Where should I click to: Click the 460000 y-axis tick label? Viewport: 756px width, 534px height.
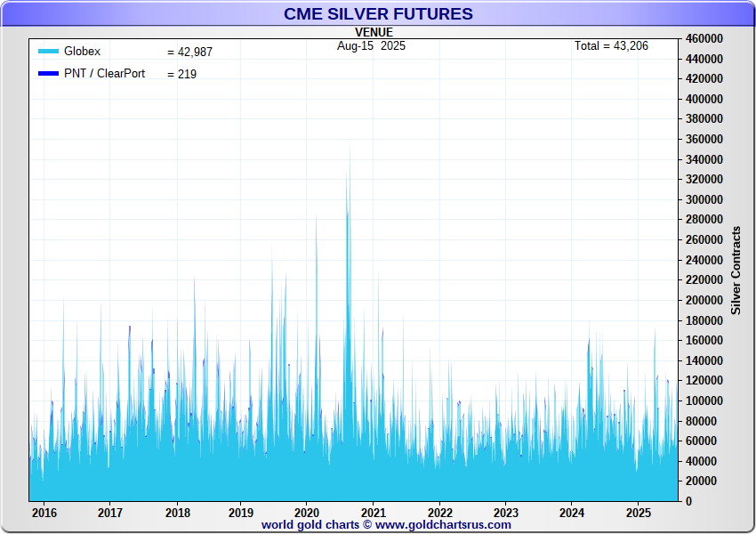(703, 38)
